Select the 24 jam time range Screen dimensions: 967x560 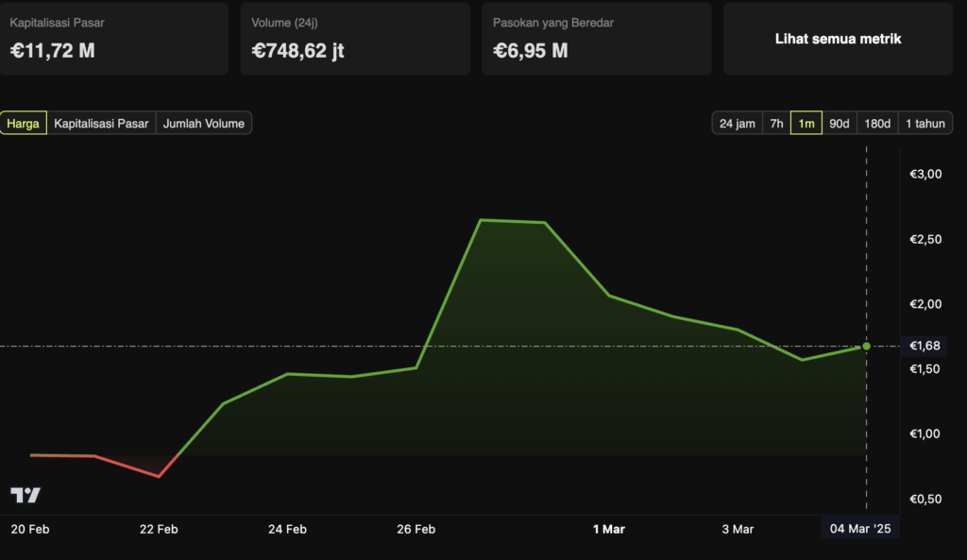coord(736,123)
